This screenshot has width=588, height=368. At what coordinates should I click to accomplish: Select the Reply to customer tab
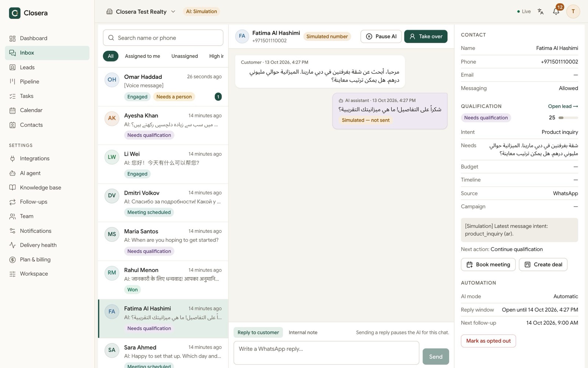click(x=258, y=332)
